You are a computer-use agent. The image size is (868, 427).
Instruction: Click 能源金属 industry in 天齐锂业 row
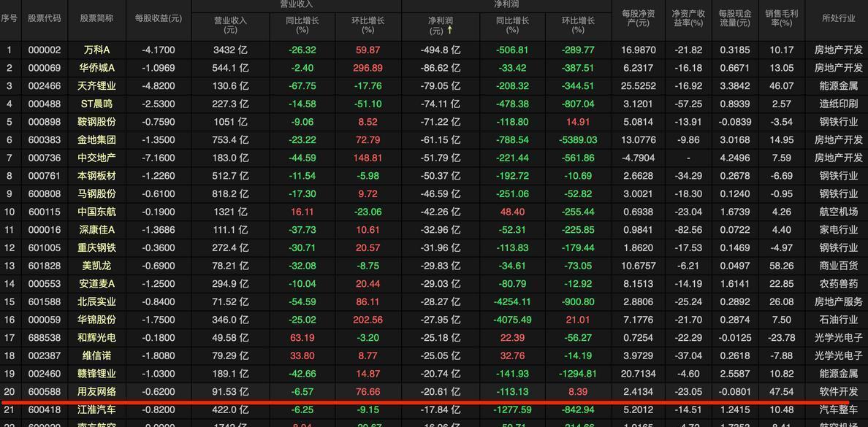point(839,85)
